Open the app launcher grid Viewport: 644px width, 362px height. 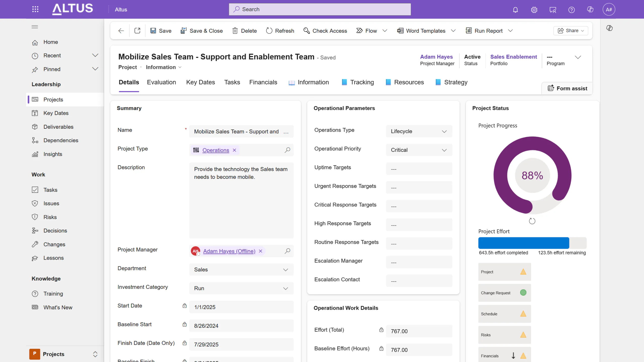(35, 9)
